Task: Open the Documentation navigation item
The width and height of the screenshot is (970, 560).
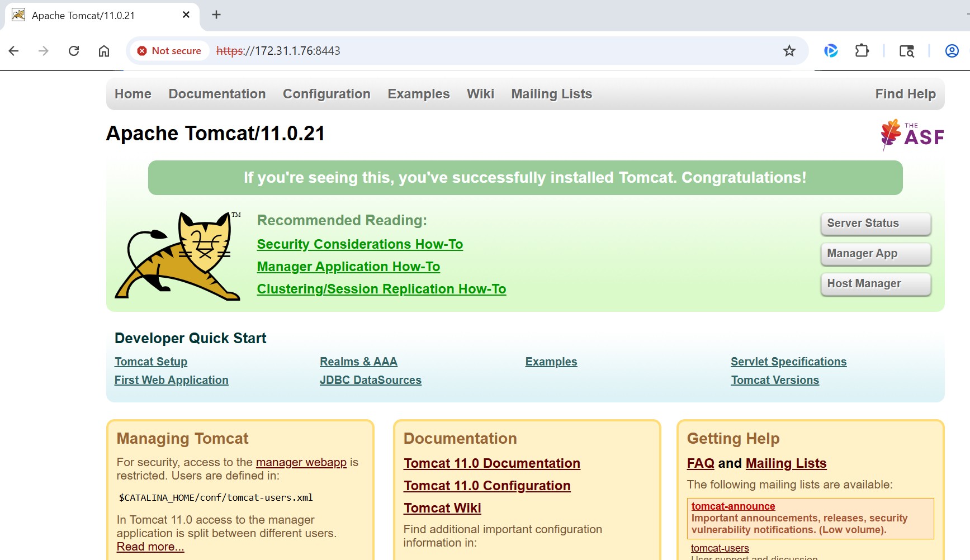Action: [x=217, y=94]
